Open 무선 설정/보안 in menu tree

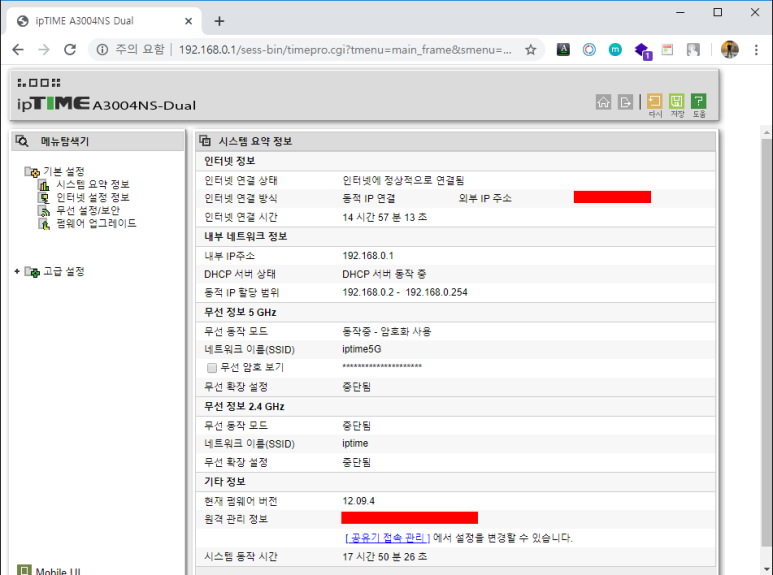[x=88, y=211]
